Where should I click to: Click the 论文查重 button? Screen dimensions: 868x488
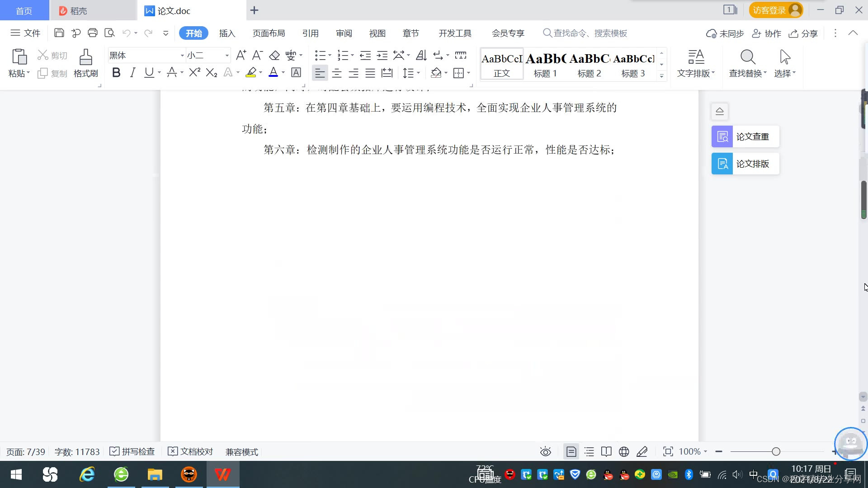(745, 136)
